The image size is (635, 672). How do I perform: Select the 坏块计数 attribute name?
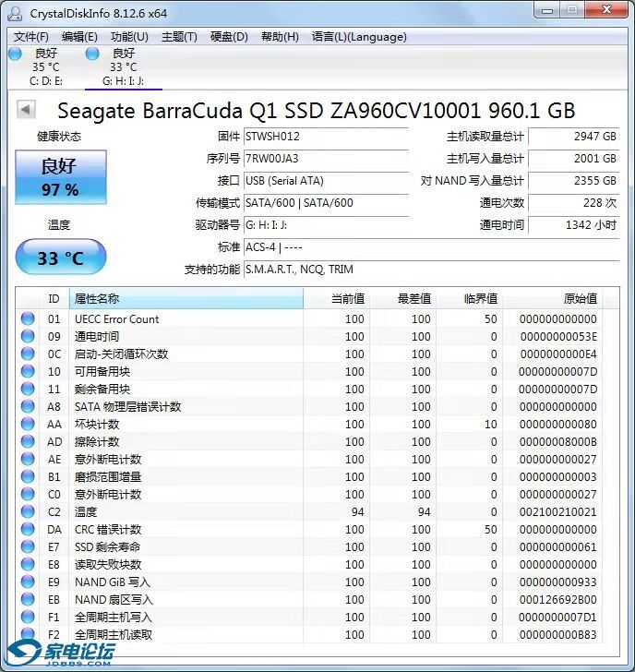(97, 425)
